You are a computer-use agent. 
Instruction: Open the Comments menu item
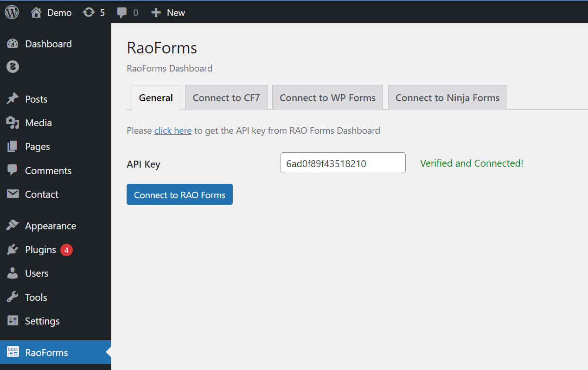[x=48, y=171]
